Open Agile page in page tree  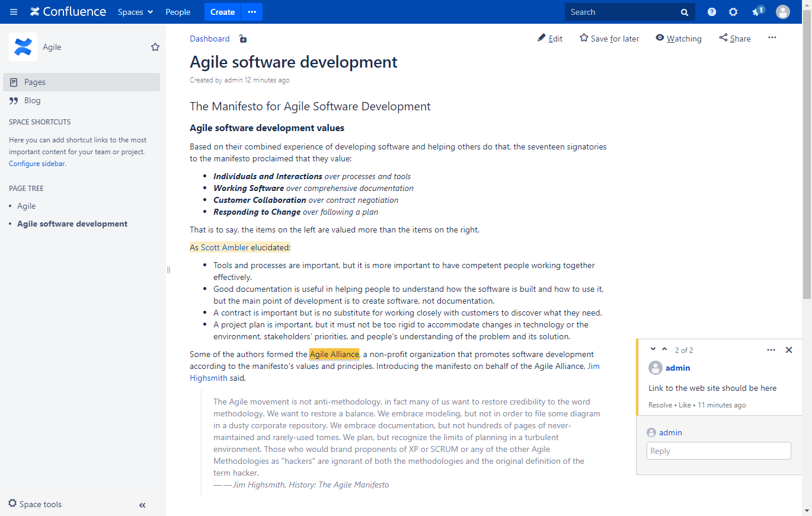click(x=26, y=206)
